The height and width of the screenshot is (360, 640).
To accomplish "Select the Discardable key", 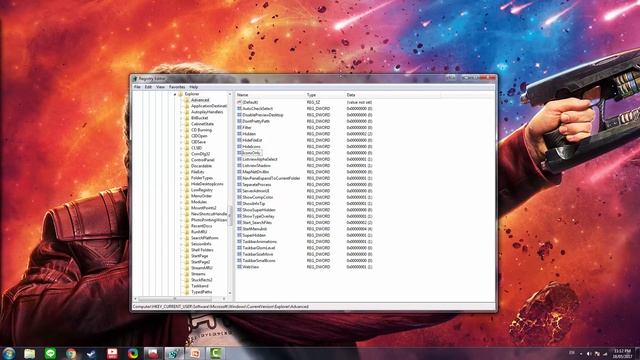I will point(202,166).
